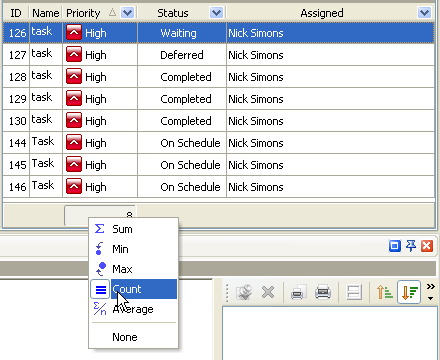440x360 pixels.
Task: Click the grayed edit toolbar icon
Action: pyautogui.click(x=244, y=293)
